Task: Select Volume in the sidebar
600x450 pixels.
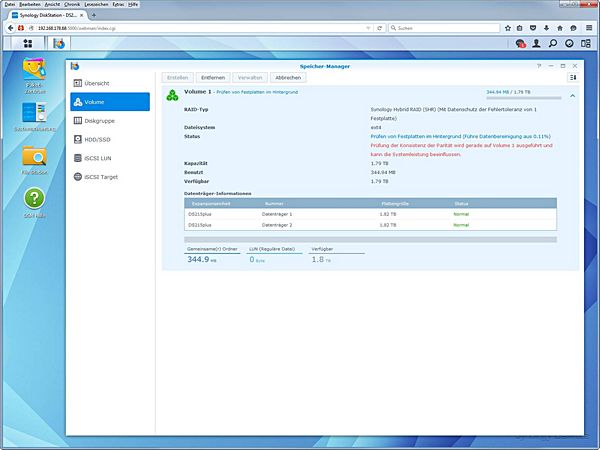Action: tap(110, 102)
